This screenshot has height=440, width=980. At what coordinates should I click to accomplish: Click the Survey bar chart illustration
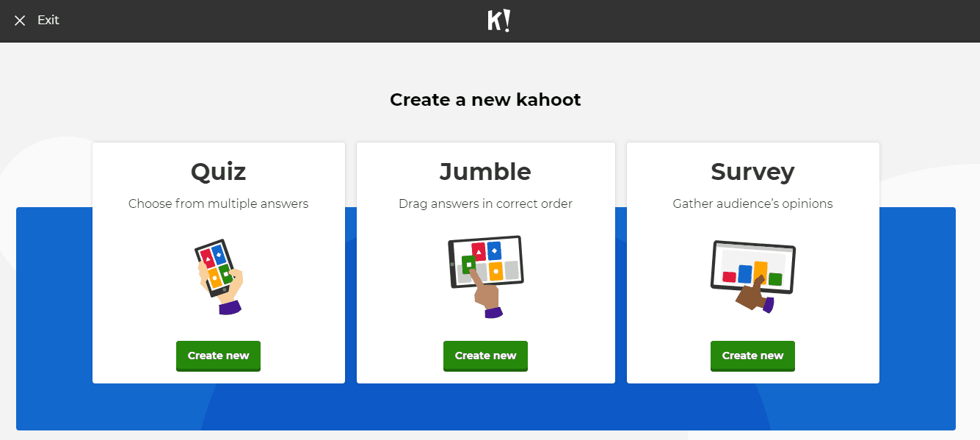click(x=752, y=275)
